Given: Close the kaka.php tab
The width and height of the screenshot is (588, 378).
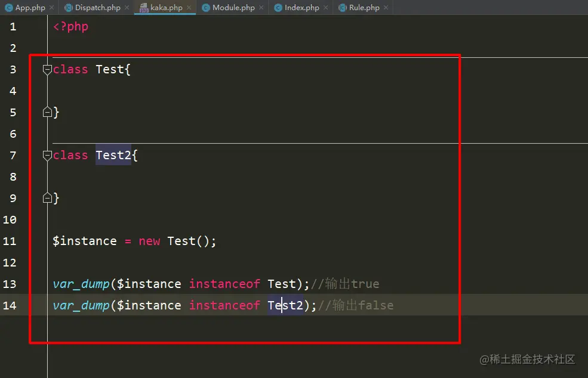Looking at the screenshot, I should coord(189,8).
